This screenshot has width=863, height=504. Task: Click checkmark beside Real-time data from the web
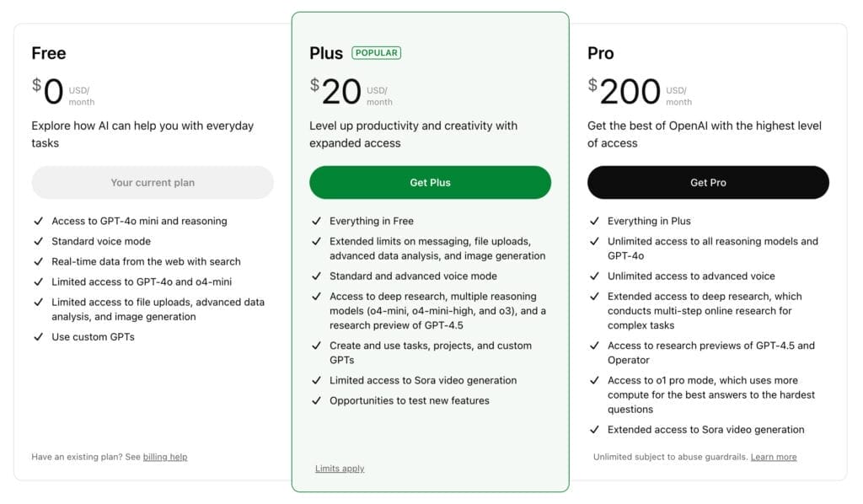point(39,261)
